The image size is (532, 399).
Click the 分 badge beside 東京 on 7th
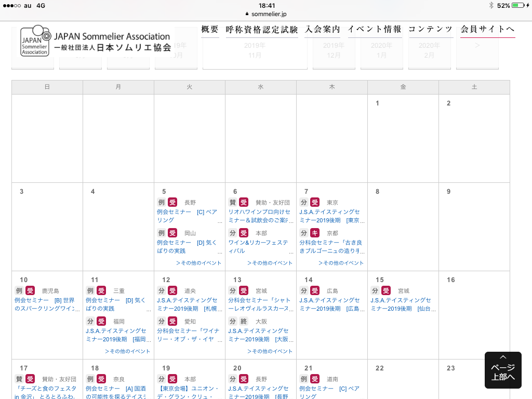pos(304,203)
